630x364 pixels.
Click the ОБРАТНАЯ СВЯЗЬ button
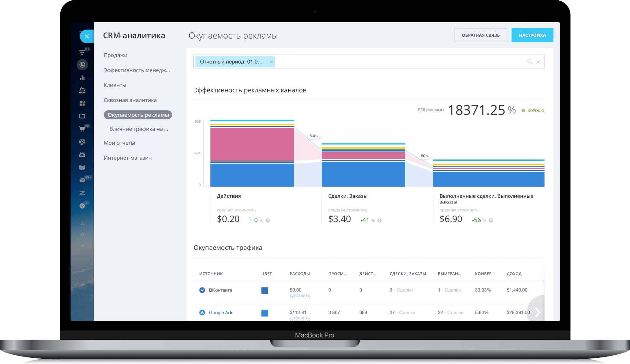[x=480, y=35]
